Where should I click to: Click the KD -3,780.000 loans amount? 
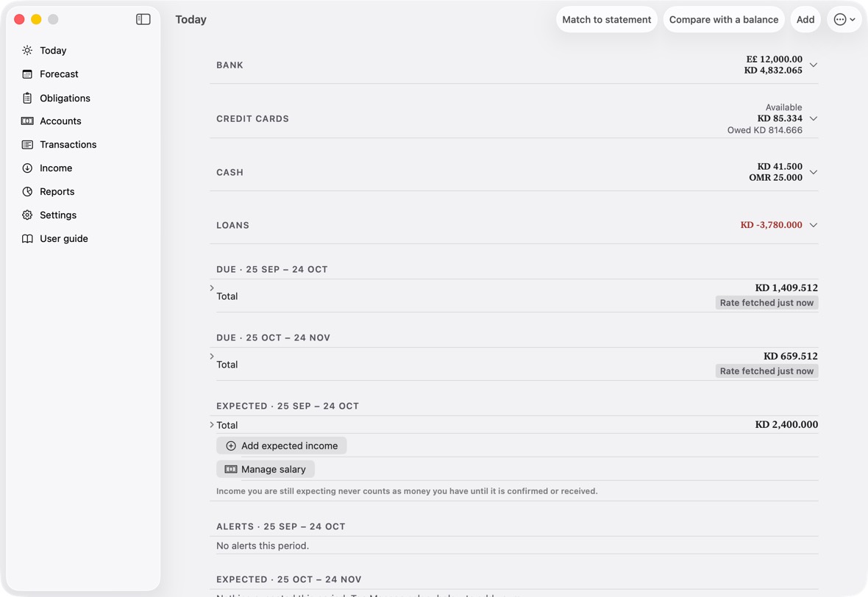coord(771,225)
